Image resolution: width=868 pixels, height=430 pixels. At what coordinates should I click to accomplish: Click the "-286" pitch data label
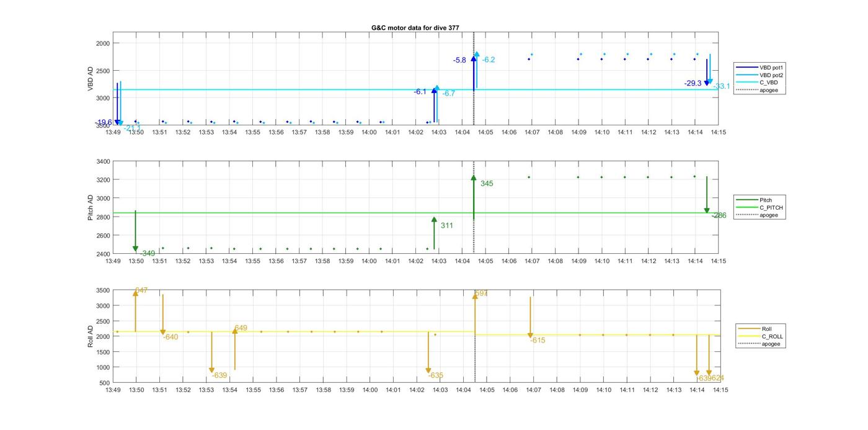click(x=719, y=216)
